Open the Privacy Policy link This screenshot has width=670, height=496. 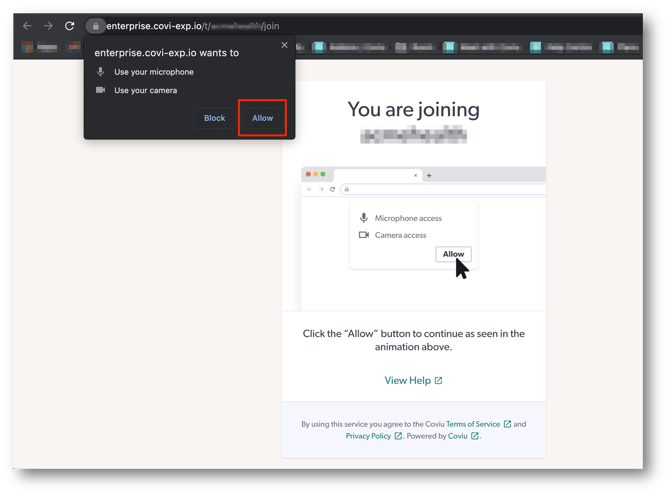click(x=368, y=436)
